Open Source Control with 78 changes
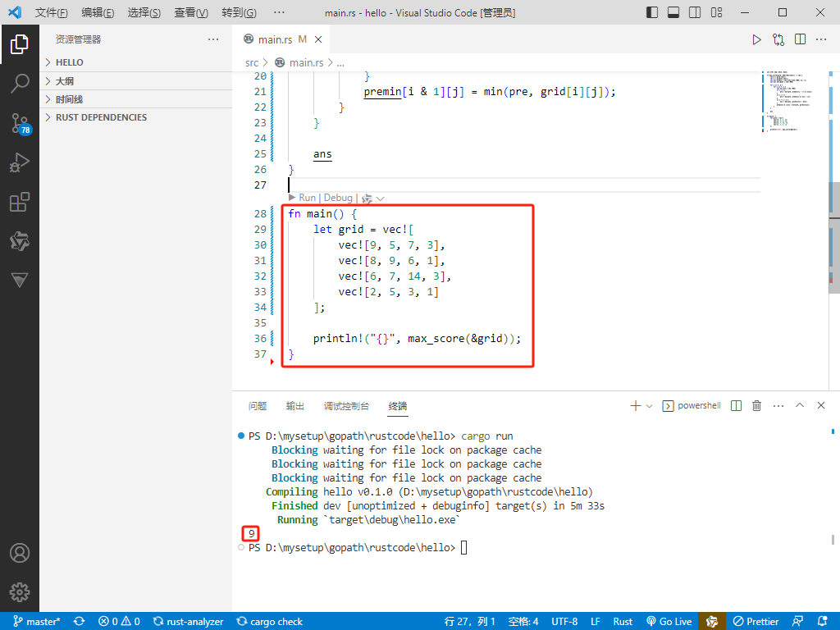 pos(21,123)
